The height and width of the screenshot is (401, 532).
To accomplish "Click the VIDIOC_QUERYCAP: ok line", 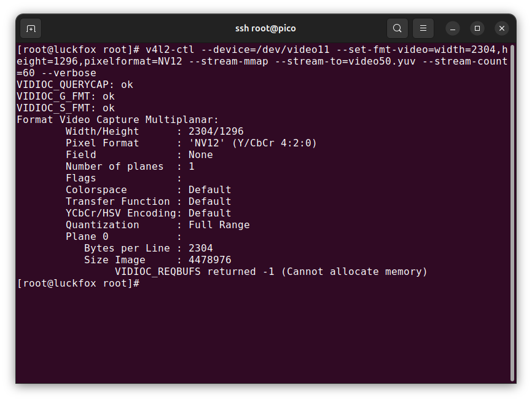I will [x=75, y=84].
